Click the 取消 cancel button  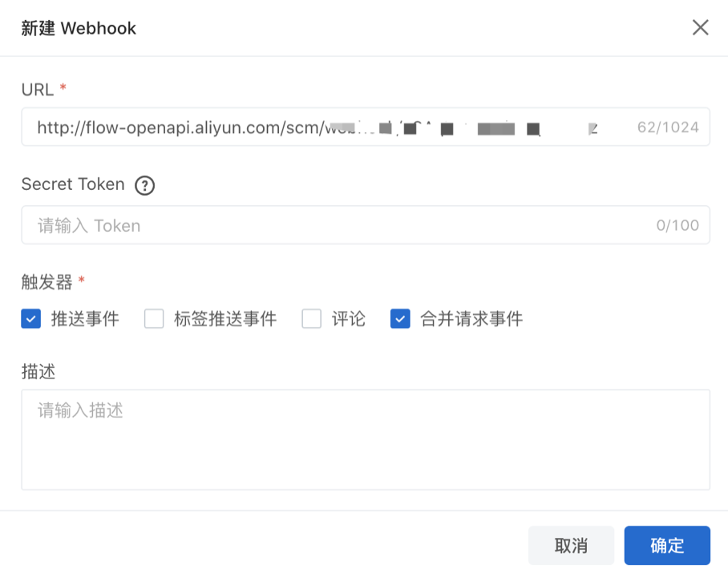click(571, 545)
